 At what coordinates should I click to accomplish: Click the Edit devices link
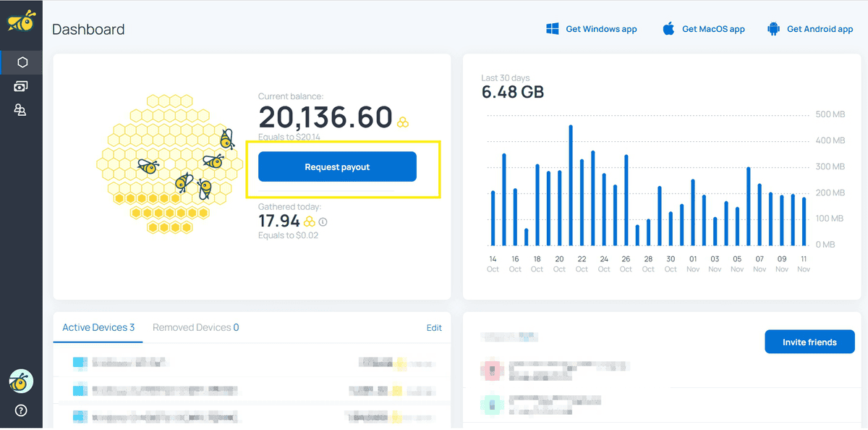point(434,328)
